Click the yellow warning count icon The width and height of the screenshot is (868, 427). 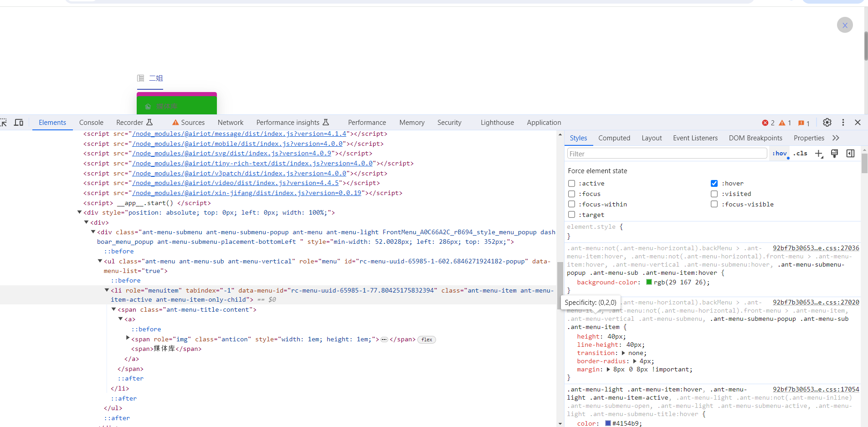point(782,123)
